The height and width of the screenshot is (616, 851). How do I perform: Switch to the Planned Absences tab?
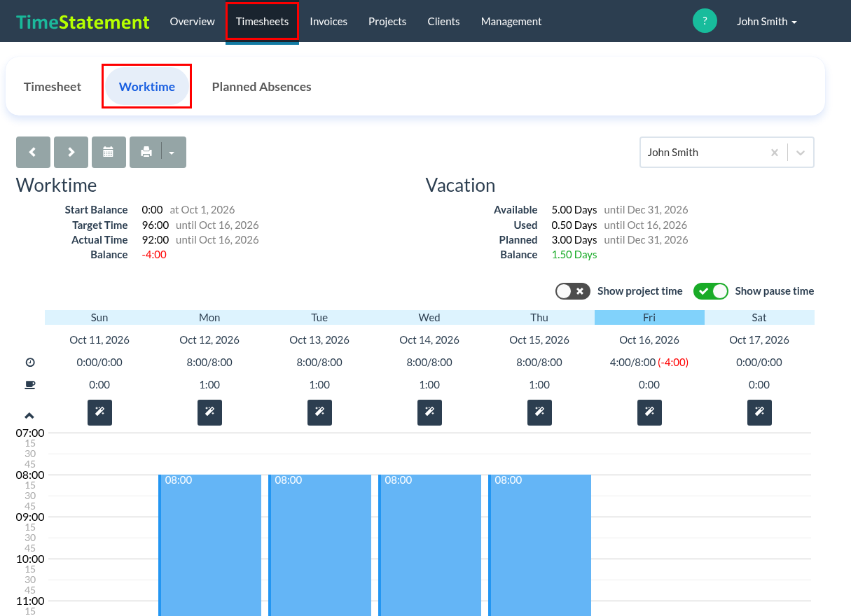click(261, 87)
